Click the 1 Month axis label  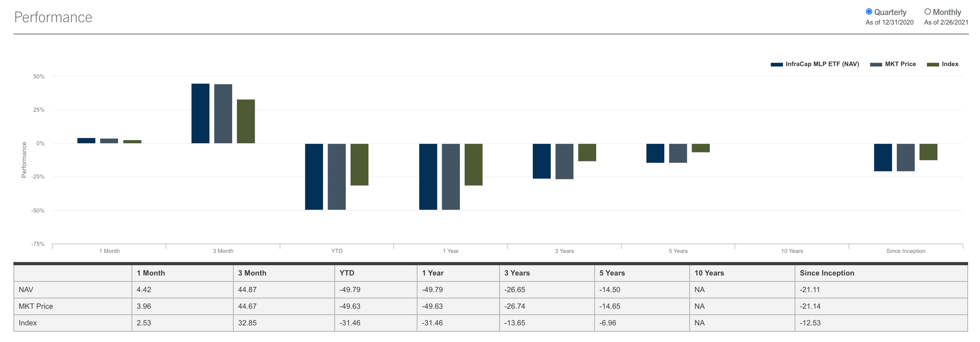pos(110,251)
